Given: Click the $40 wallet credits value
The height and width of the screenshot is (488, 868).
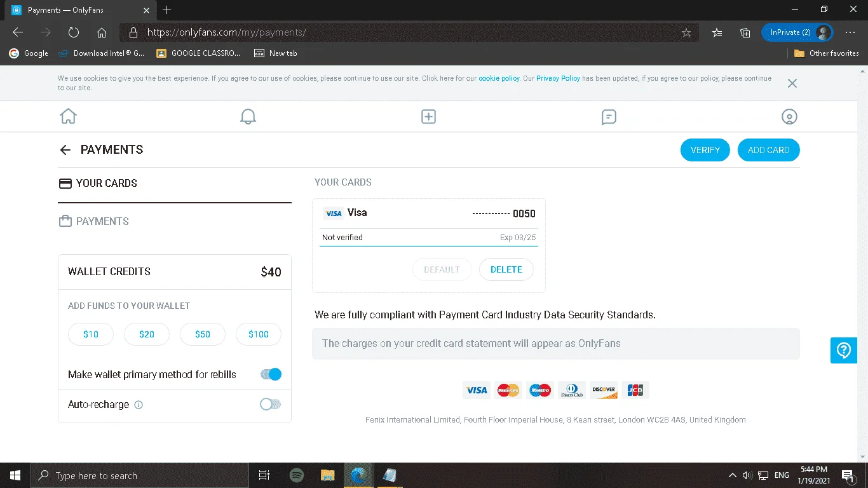Looking at the screenshot, I should point(271,272).
